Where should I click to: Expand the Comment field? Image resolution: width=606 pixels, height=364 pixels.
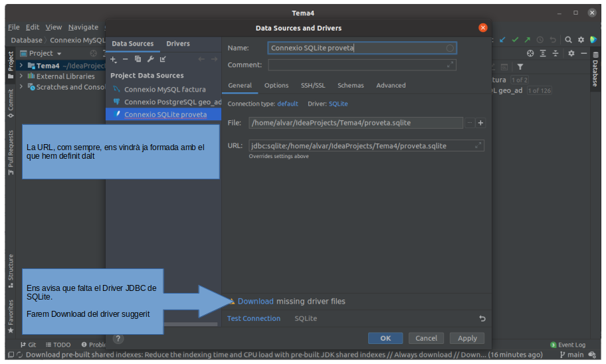451,65
